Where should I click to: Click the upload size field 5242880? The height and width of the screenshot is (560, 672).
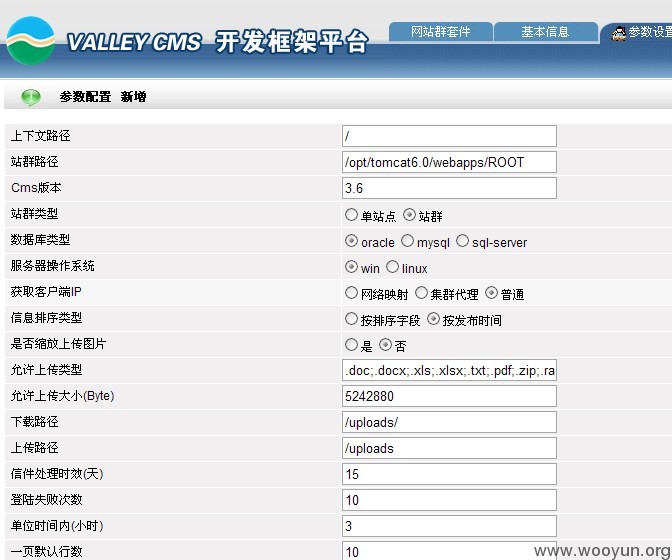pyautogui.click(x=449, y=396)
